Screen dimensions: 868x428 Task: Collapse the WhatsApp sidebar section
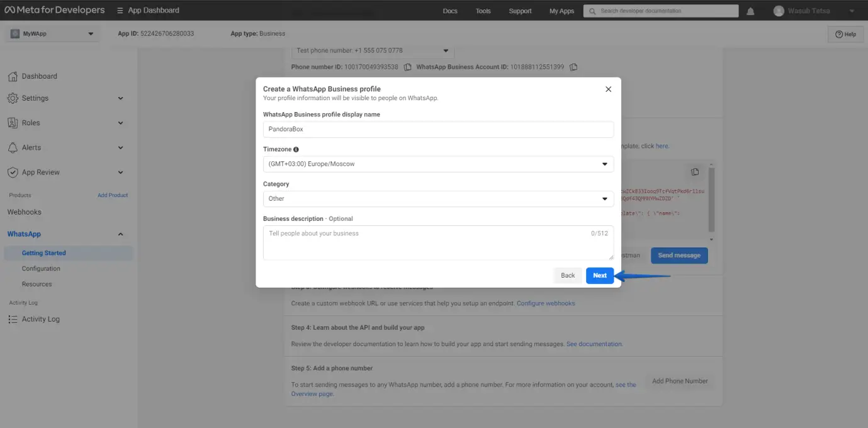(120, 234)
